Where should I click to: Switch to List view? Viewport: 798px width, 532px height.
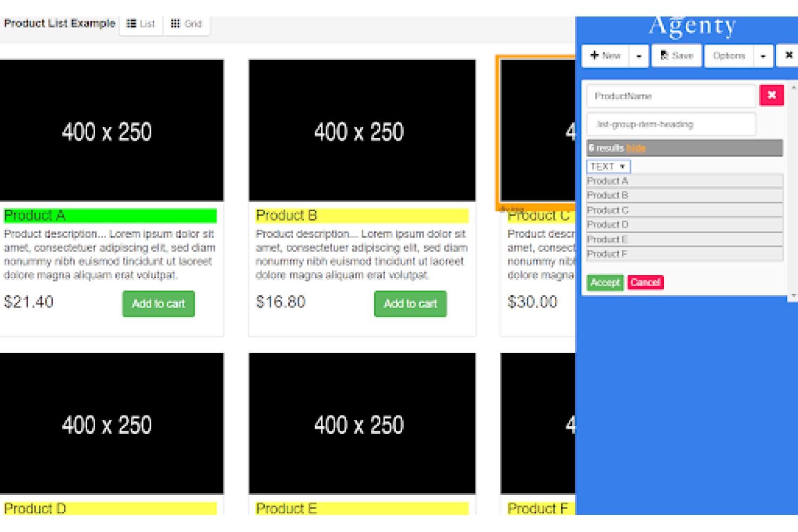pos(141,24)
